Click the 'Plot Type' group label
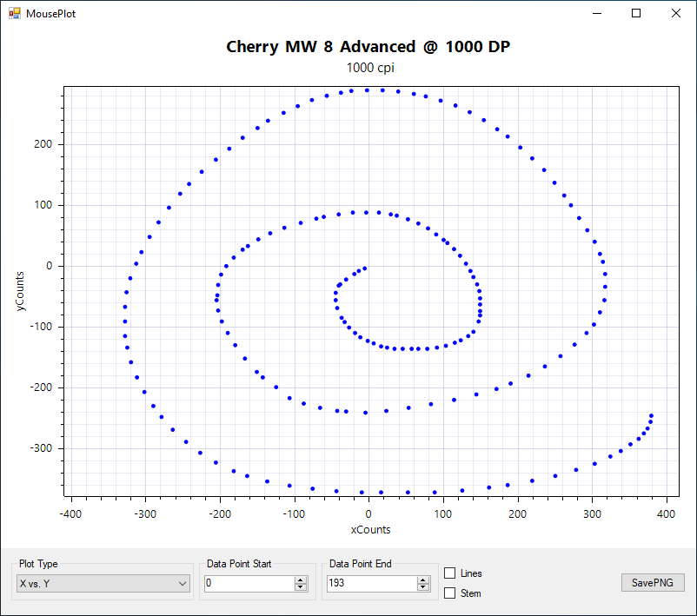 [38, 564]
